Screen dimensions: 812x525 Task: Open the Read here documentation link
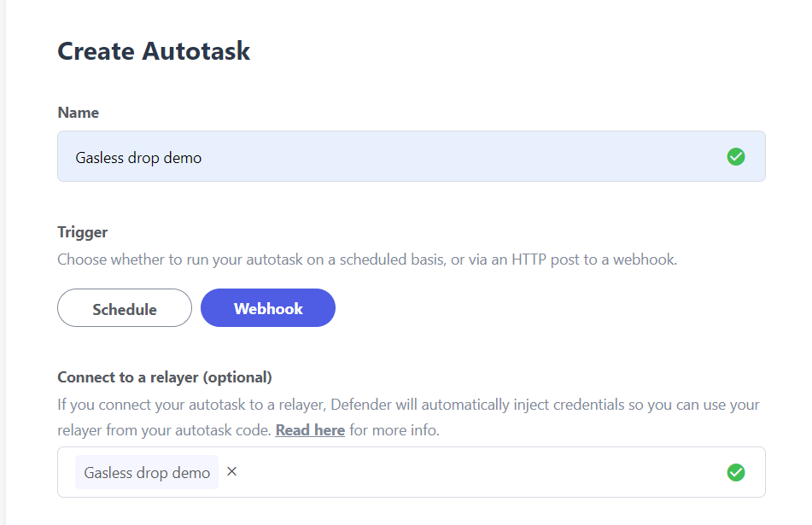309,429
